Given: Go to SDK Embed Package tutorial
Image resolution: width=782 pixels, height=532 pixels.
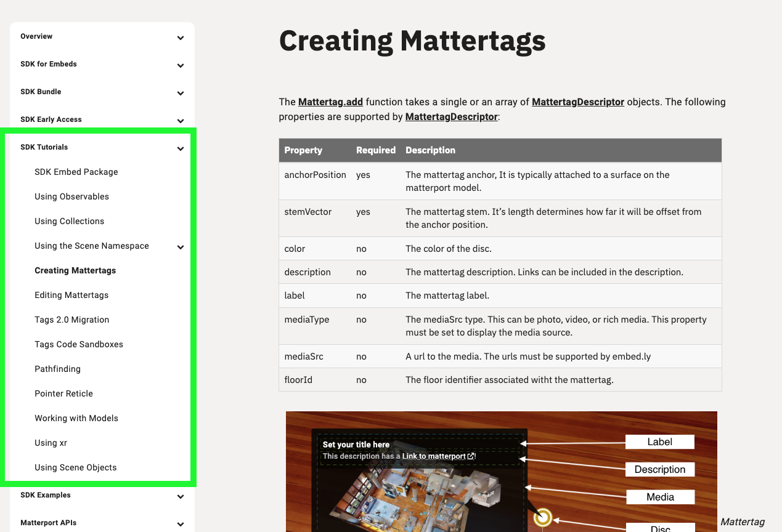Looking at the screenshot, I should point(76,172).
